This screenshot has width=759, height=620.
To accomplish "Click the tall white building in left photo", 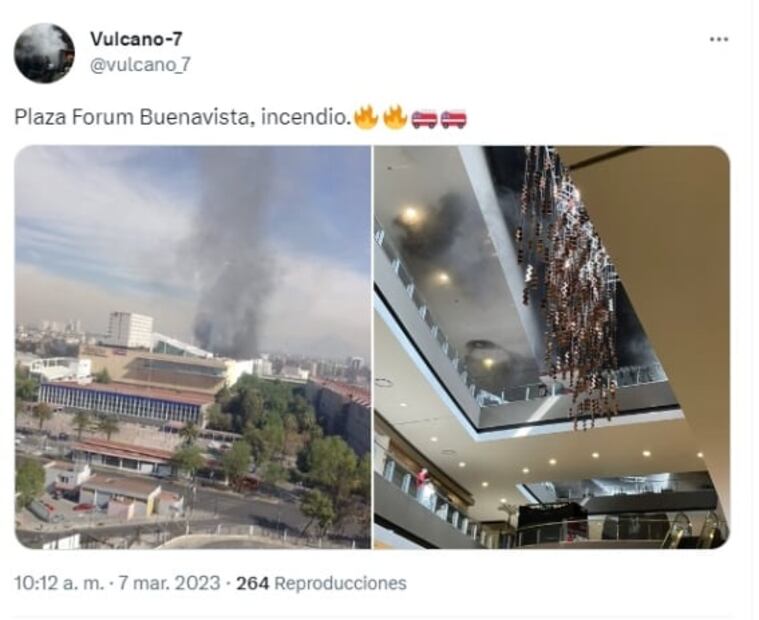I will coord(129,330).
